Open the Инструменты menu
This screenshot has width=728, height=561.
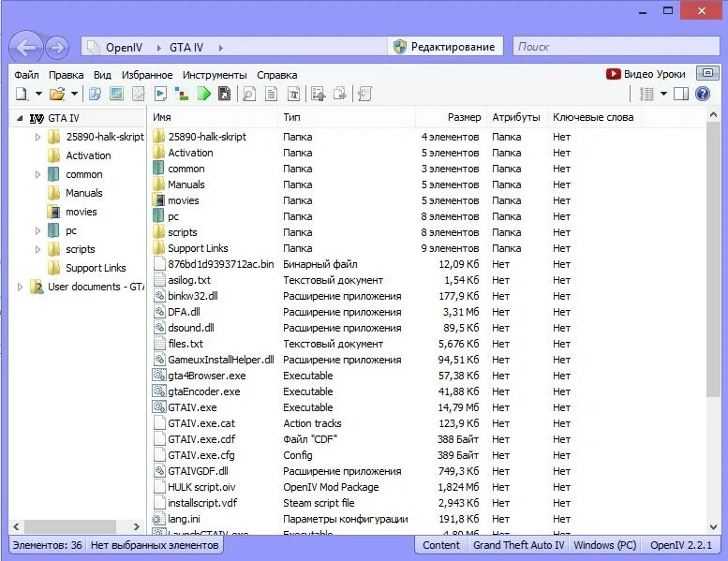tap(215, 75)
